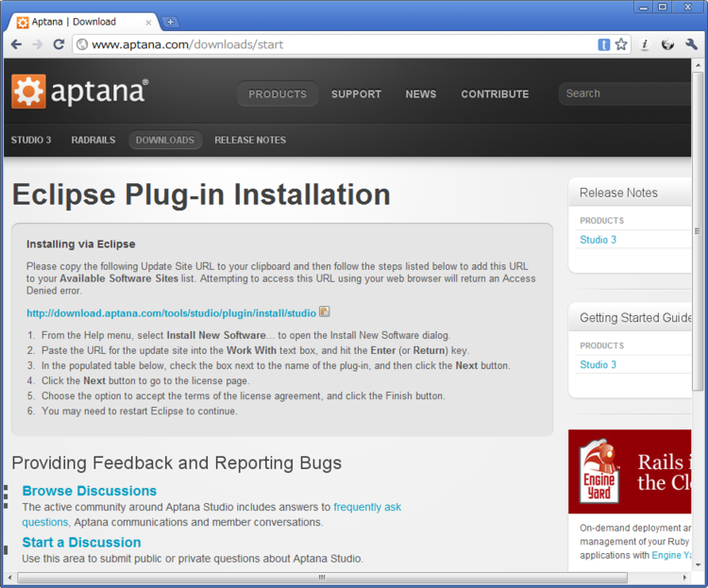Open Studio 3 under Getting Started Guide
708x588 pixels.
coord(598,365)
